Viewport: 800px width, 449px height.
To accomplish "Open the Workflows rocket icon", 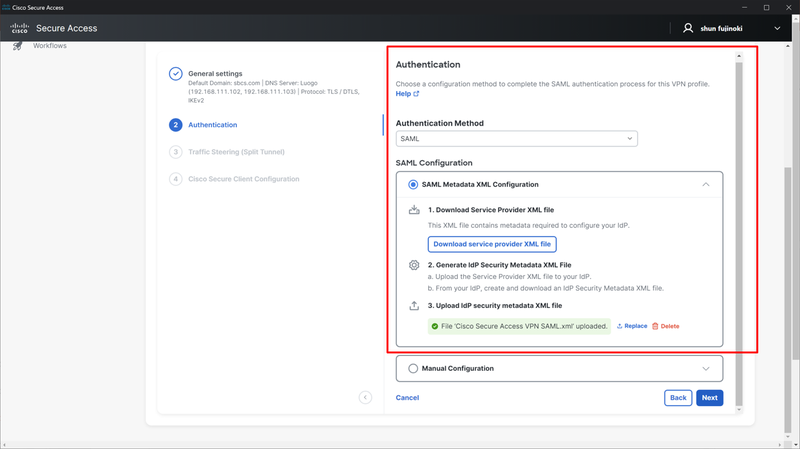I will tap(17, 46).
